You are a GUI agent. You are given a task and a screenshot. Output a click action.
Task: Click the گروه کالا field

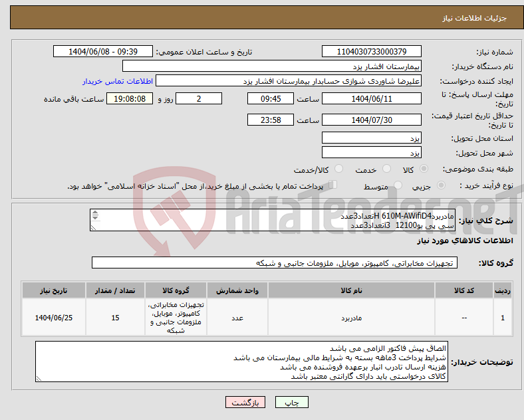pyautogui.click(x=275, y=262)
